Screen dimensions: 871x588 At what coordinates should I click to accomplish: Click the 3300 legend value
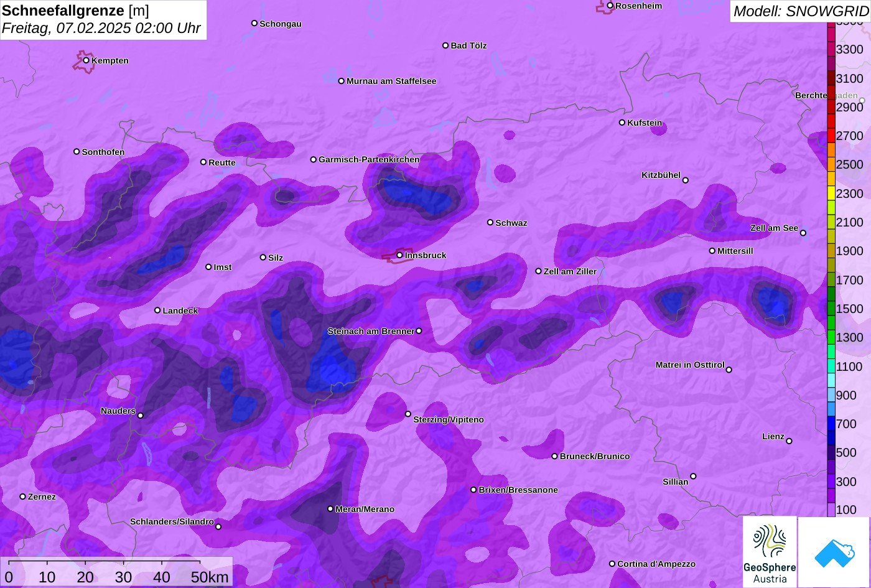click(x=850, y=49)
